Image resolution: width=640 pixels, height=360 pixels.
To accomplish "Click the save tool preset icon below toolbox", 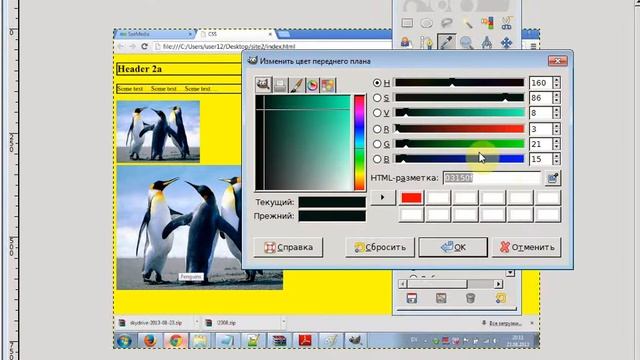I will [412, 298].
